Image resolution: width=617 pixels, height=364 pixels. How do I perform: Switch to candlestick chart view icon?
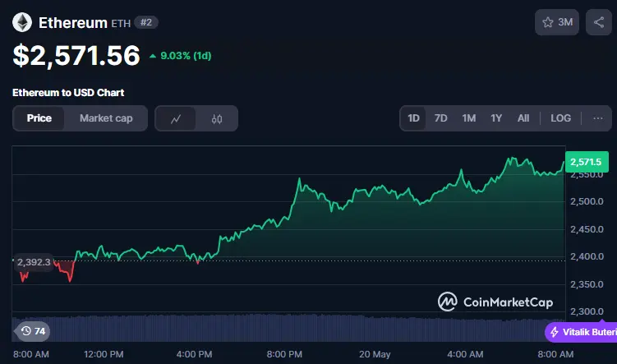(217, 118)
